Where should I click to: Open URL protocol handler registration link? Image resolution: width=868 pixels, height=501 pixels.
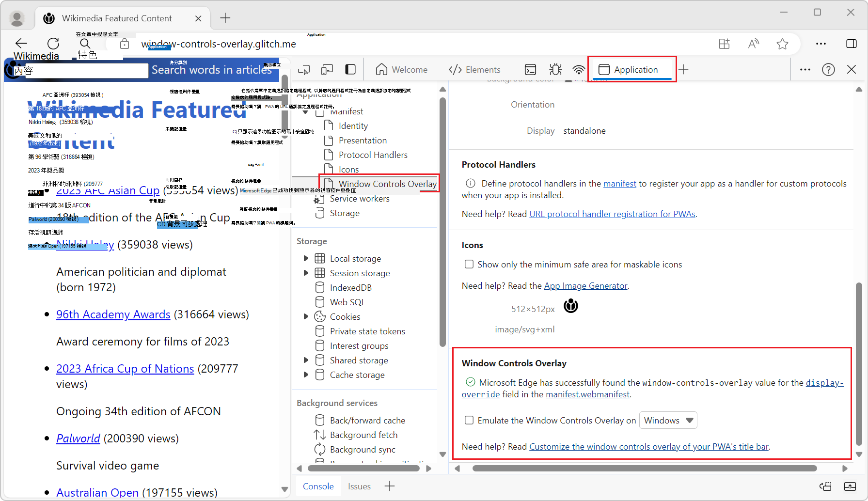point(613,214)
